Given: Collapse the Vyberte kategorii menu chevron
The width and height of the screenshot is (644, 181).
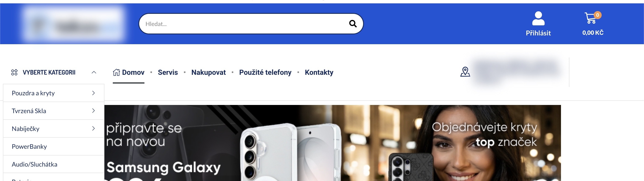Looking at the screenshot, I should pos(94,72).
